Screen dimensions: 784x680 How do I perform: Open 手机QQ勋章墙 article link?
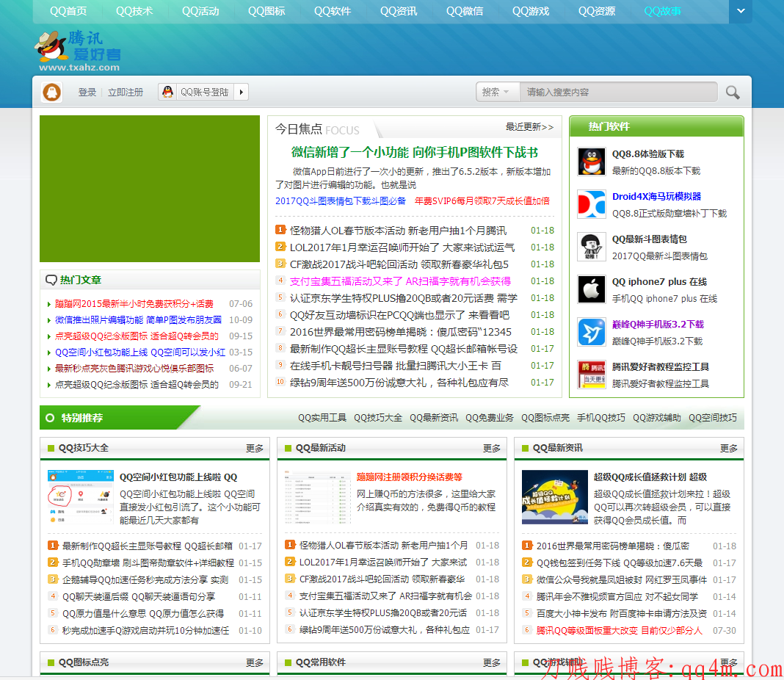148,563
